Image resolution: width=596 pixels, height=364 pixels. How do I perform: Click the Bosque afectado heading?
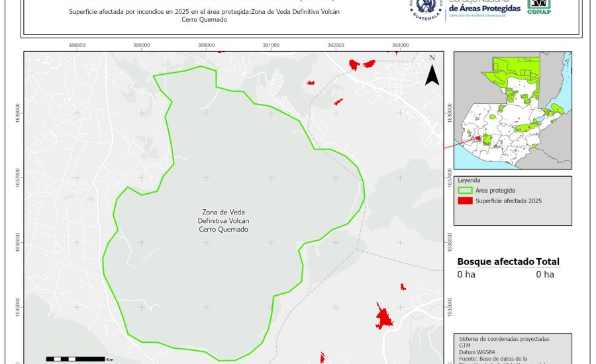tap(495, 261)
